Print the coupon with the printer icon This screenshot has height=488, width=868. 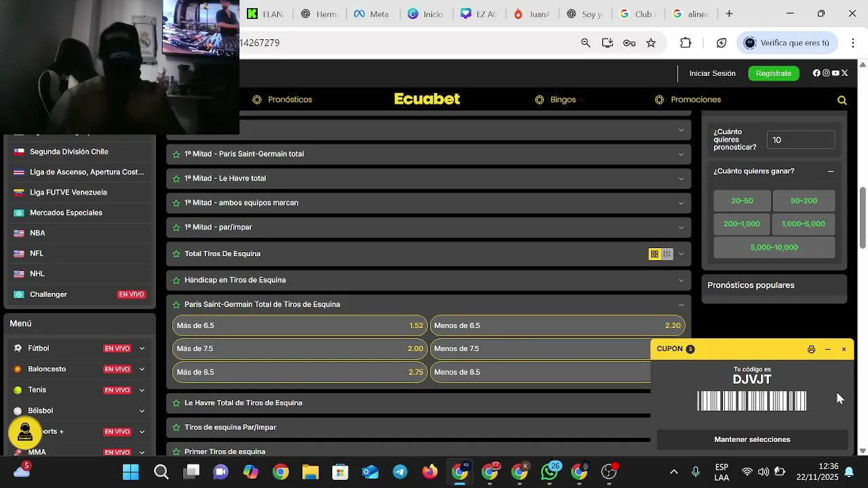coord(811,350)
